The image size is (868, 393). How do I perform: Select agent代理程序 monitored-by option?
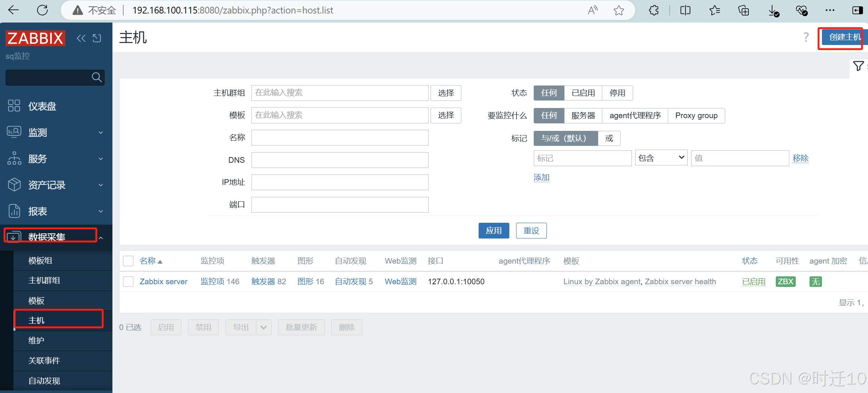tap(635, 115)
